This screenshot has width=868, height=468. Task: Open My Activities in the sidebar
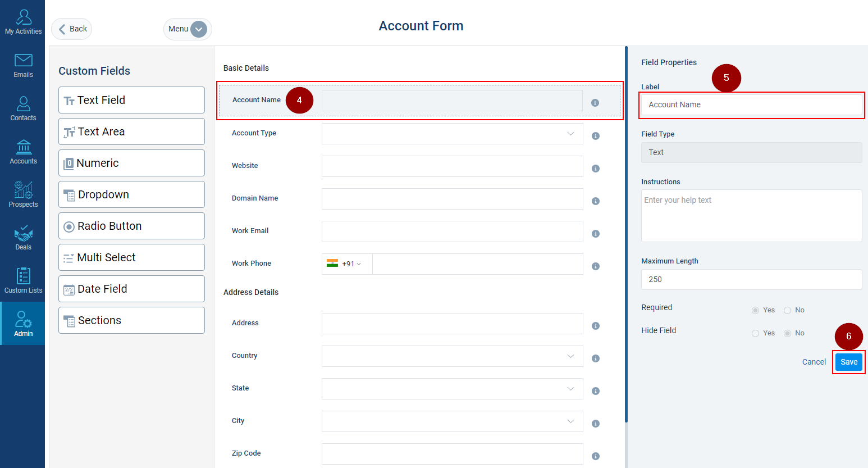click(x=23, y=22)
